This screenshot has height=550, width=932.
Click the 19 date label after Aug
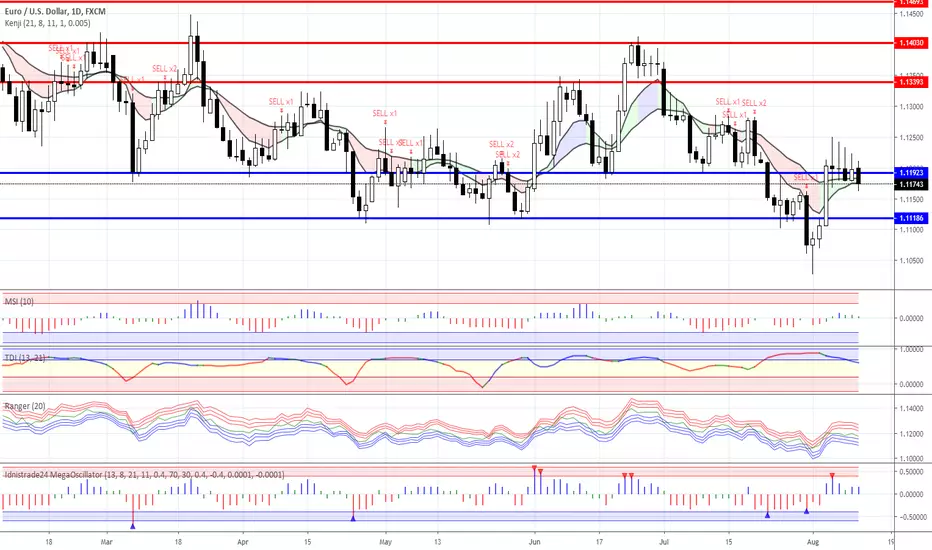coord(890,542)
